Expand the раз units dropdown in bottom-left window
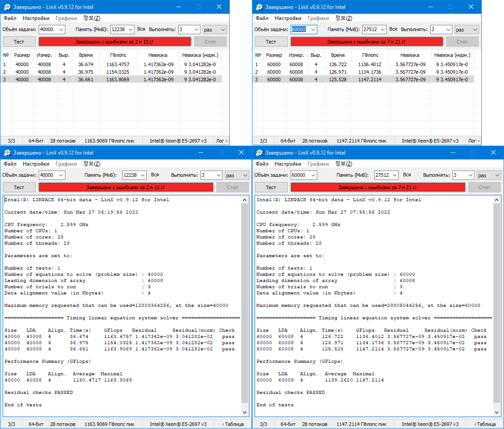Screen dimensions: 504x429 coord(245,175)
